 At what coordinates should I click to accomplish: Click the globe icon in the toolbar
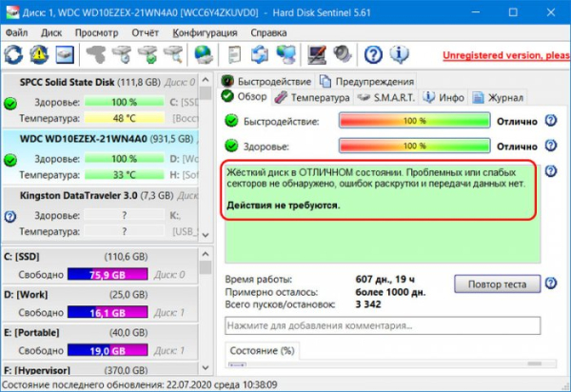(x=203, y=53)
